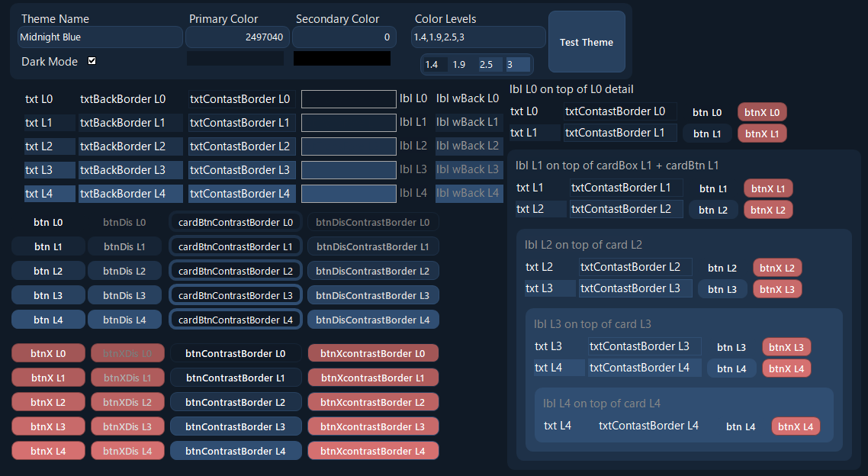Viewport: 868px width, 476px height.
Task: Toggle the Dark Mode checkbox
Action: (92, 61)
